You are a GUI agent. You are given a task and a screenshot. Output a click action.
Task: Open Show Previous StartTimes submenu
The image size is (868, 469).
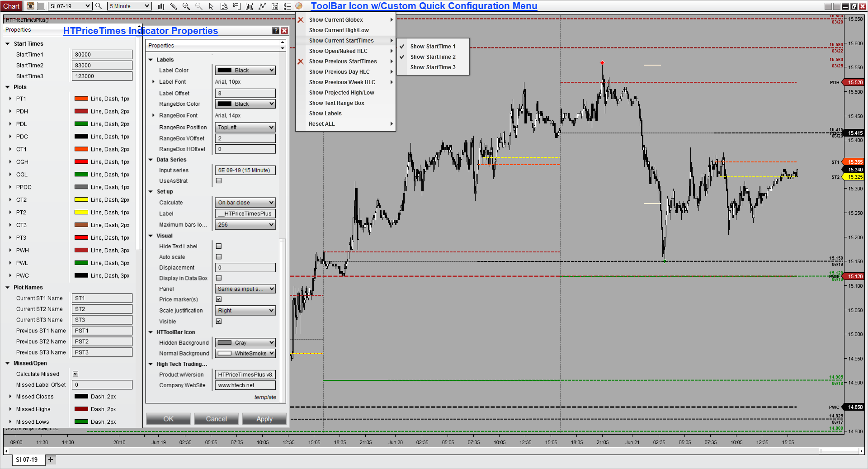[345, 61]
